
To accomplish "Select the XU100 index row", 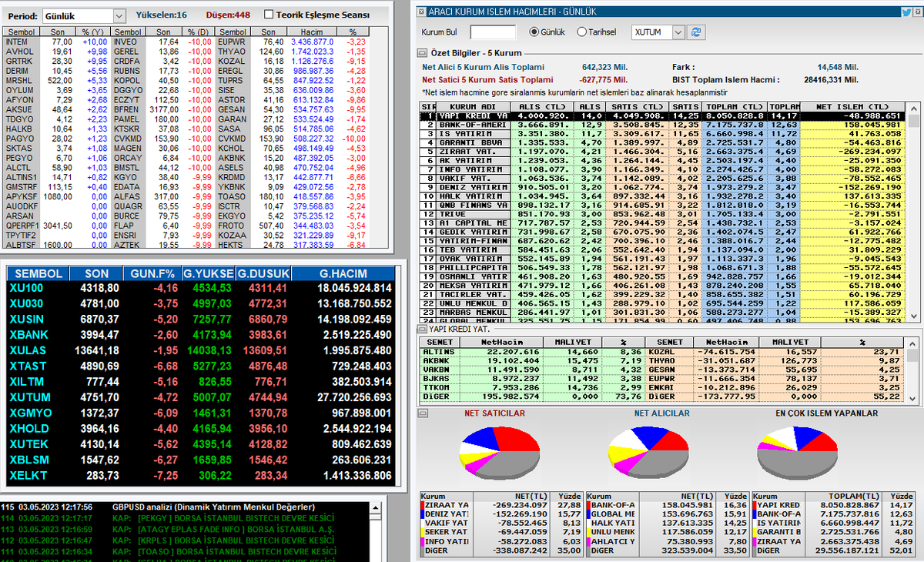I will coord(201,287).
